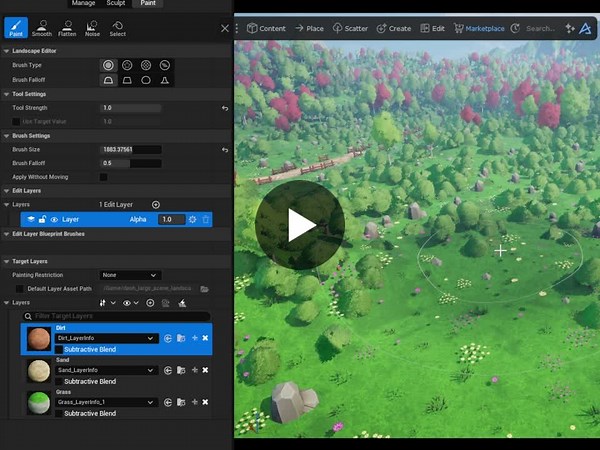Toggle Default Layer Asset Path checkbox
This screenshot has width=600, height=450.
coord(19,289)
